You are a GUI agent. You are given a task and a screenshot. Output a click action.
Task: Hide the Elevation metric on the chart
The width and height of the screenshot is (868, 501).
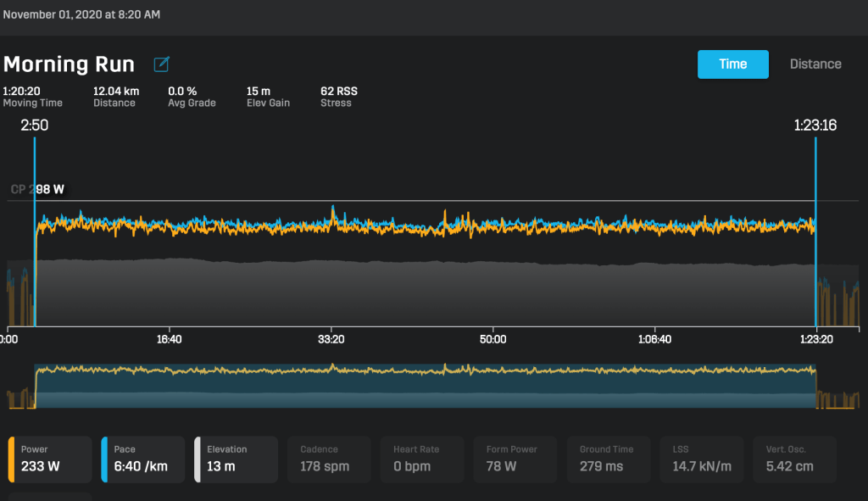[236, 459]
